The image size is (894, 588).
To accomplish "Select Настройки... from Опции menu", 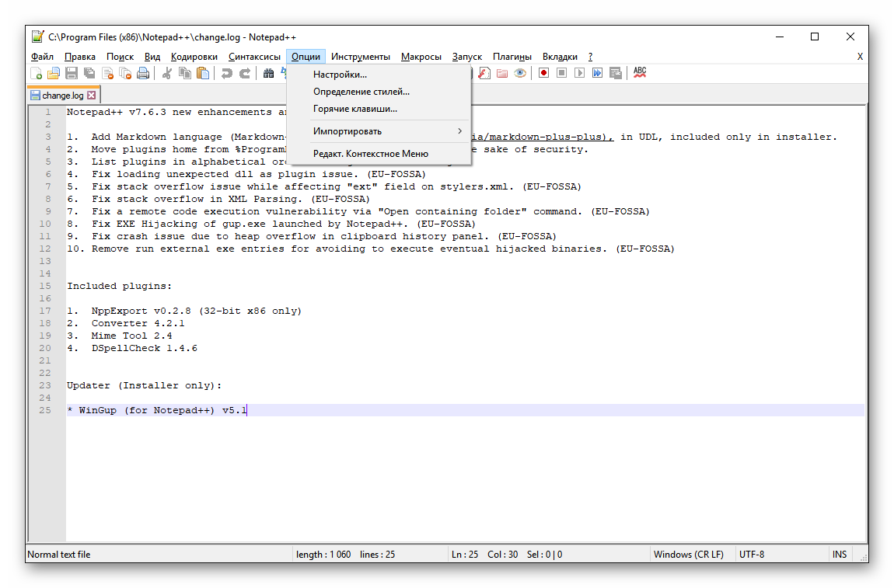I will 340,75.
